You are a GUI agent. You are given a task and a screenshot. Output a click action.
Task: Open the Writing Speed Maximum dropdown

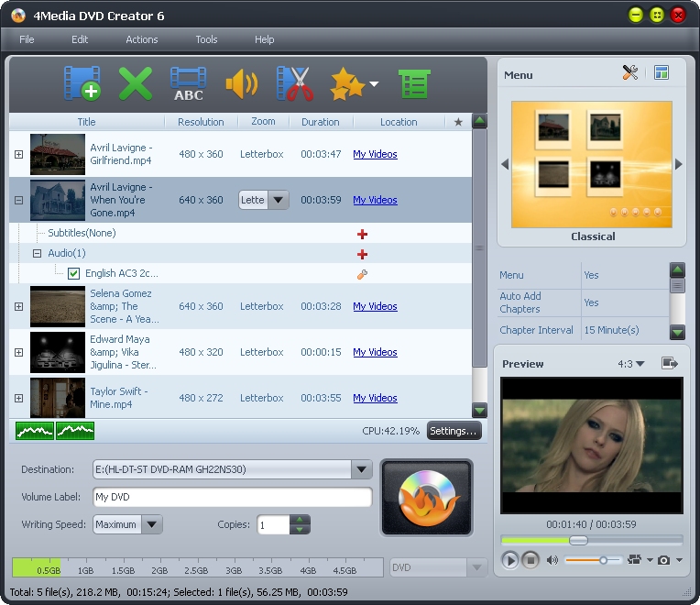click(152, 524)
